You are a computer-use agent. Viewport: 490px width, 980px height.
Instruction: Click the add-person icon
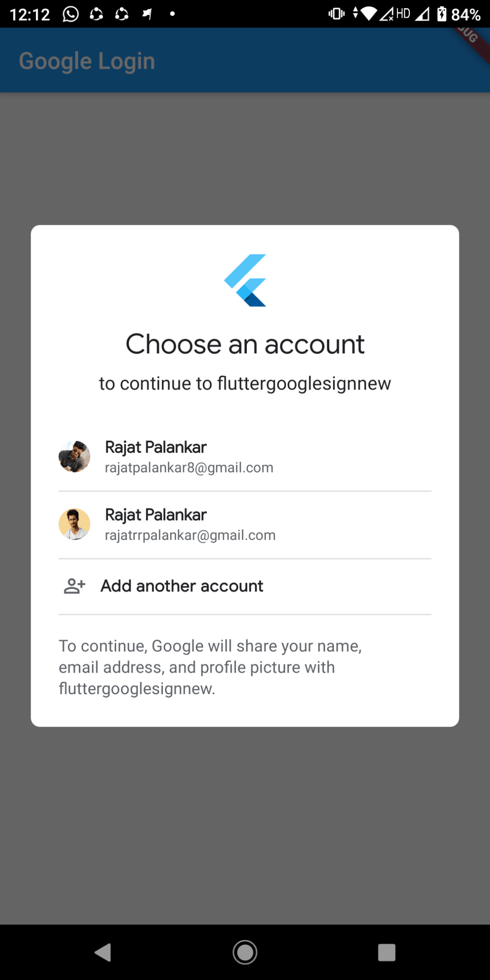[74, 586]
